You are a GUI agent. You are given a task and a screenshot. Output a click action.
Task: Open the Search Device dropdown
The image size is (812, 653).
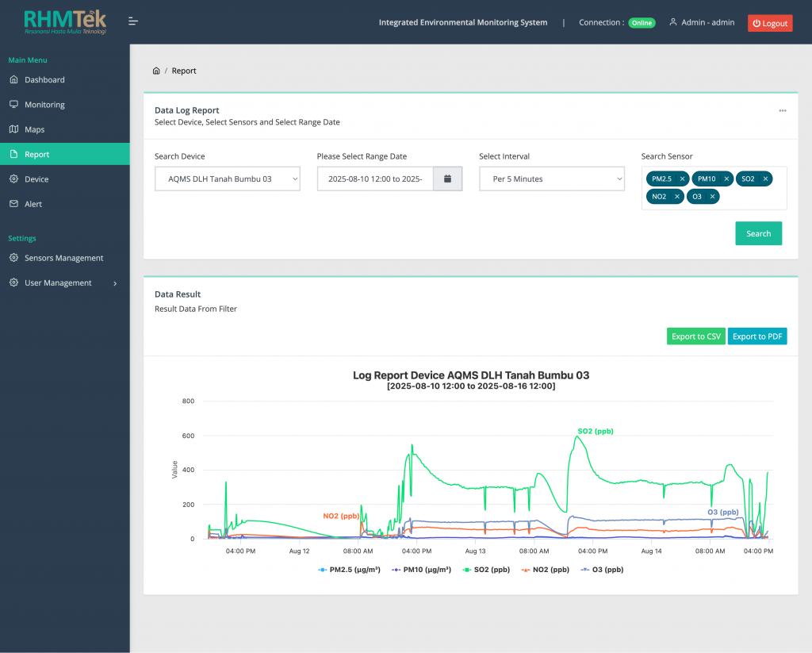point(227,179)
